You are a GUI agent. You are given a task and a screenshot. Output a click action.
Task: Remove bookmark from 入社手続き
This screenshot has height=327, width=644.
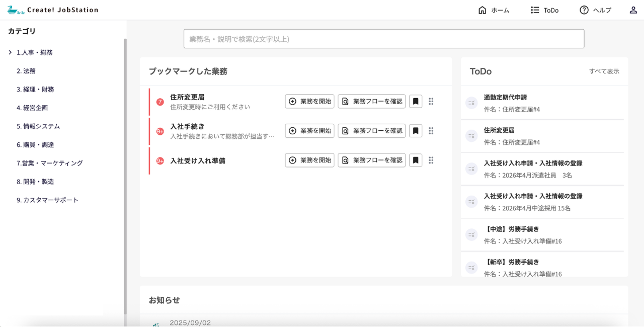[x=416, y=131]
